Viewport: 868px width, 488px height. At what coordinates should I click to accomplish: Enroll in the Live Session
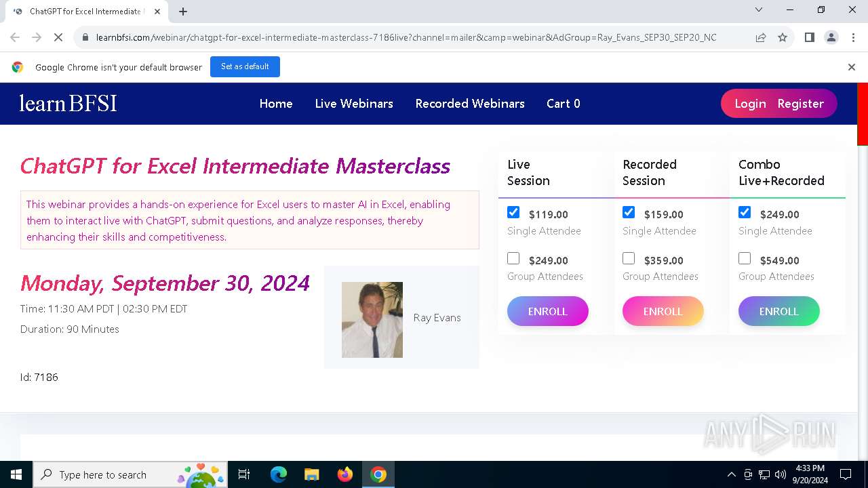point(548,311)
